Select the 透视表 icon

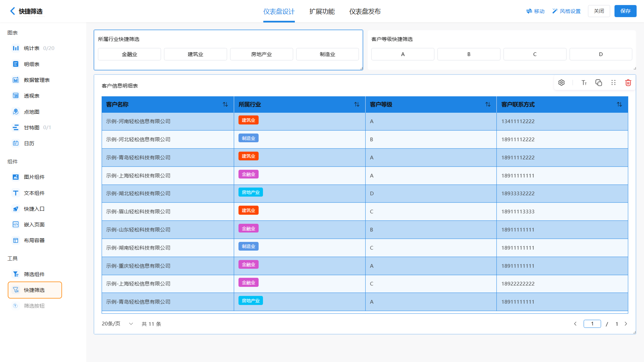pyautogui.click(x=15, y=95)
